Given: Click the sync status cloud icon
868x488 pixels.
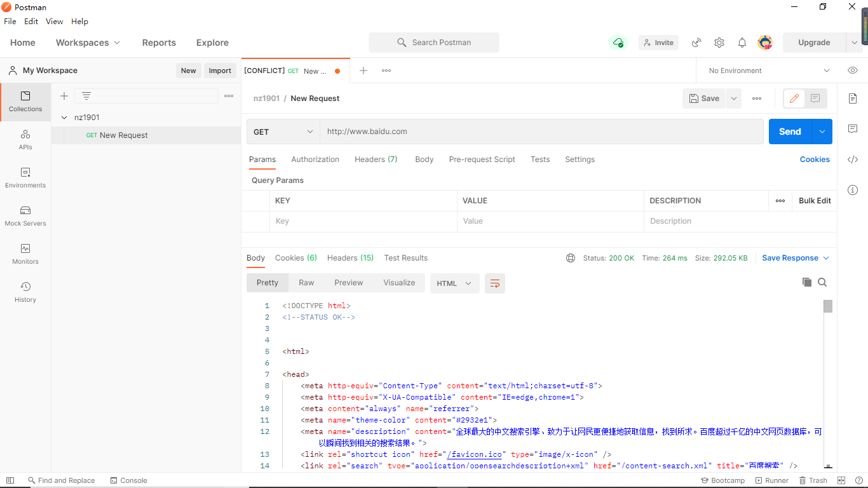Looking at the screenshot, I should 618,43.
